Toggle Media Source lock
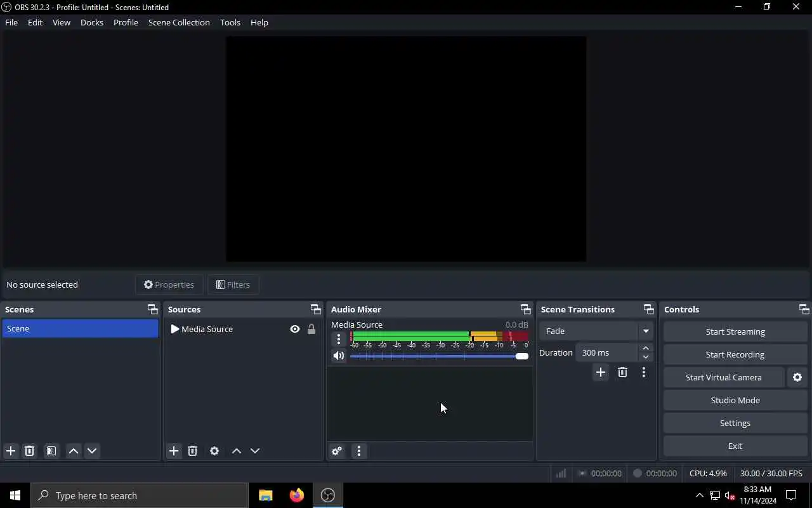This screenshot has height=508, width=812. click(311, 329)
